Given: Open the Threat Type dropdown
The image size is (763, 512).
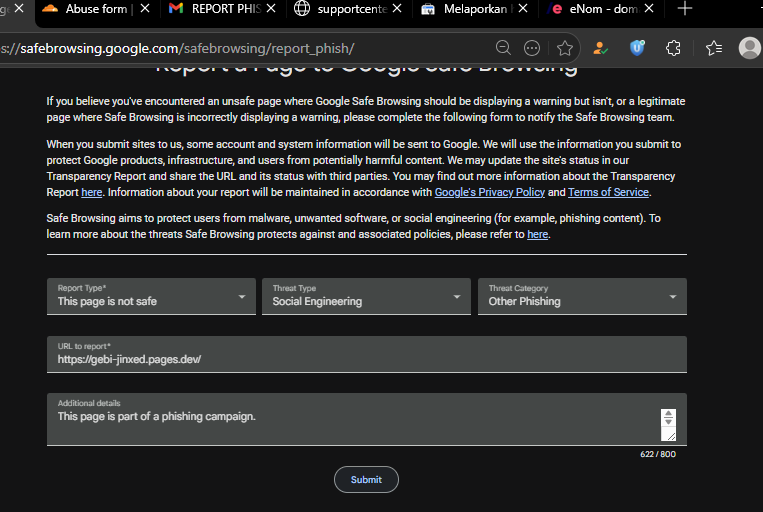Looking at the screenshot, I should pyautogui.click(x=366, y=296).
